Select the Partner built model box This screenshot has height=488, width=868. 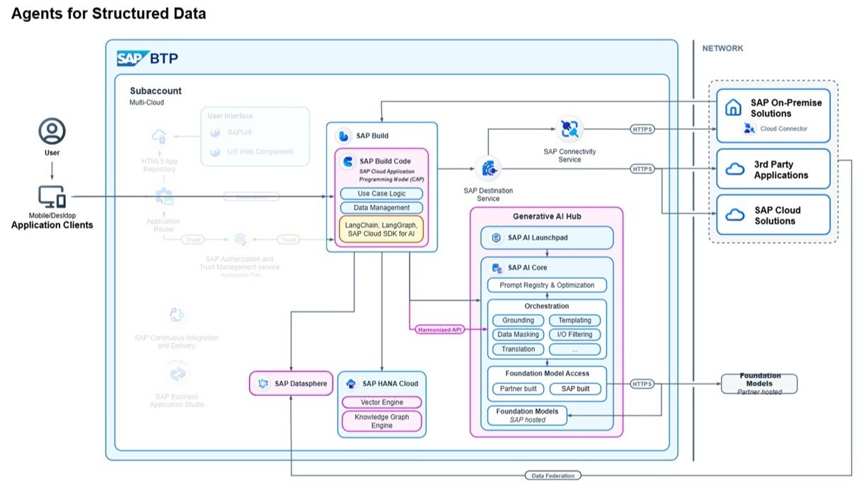point(518,389)
